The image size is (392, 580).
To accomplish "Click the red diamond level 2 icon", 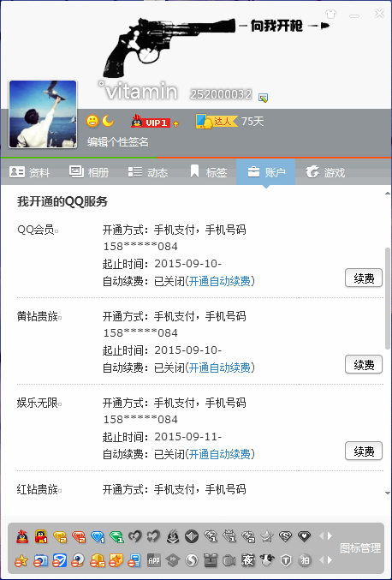I will point(79,536).
